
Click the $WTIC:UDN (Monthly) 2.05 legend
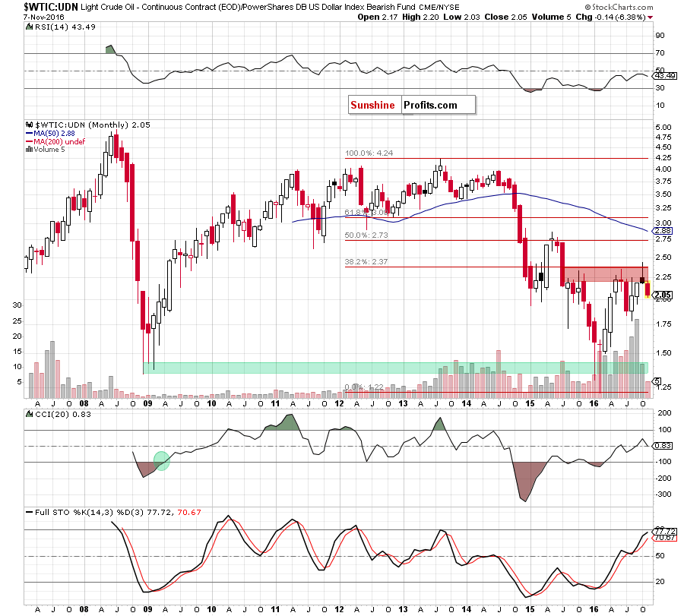(93, 125)
